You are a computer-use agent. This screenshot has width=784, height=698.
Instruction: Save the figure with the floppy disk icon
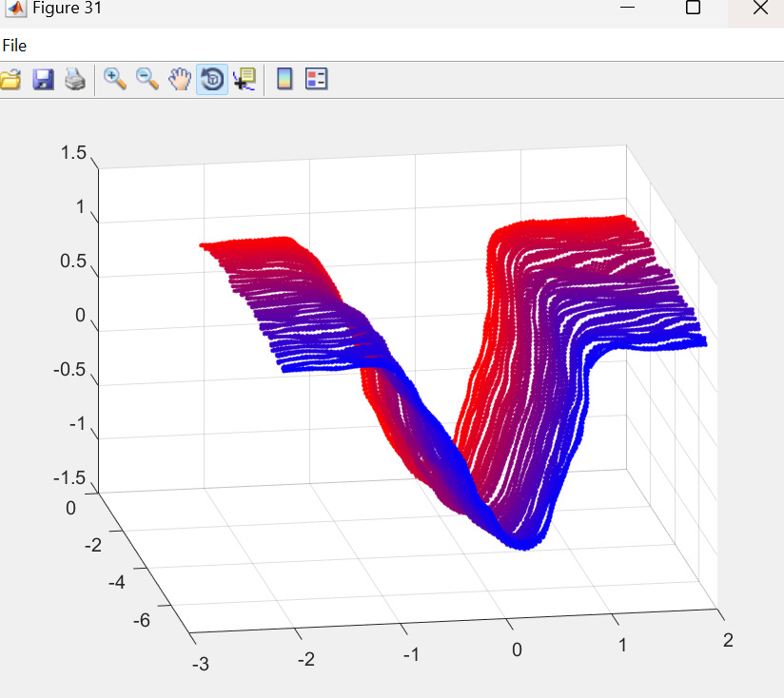click(43, 80)
